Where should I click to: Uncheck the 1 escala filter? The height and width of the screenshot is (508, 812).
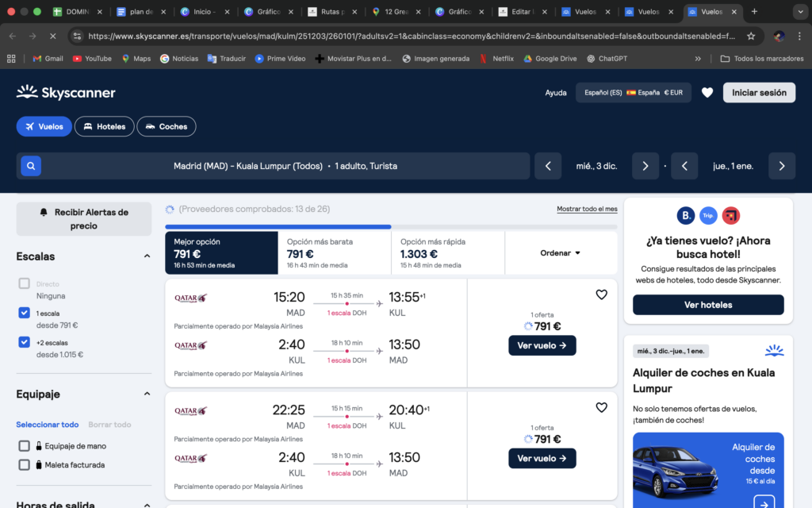click(25, 314)
